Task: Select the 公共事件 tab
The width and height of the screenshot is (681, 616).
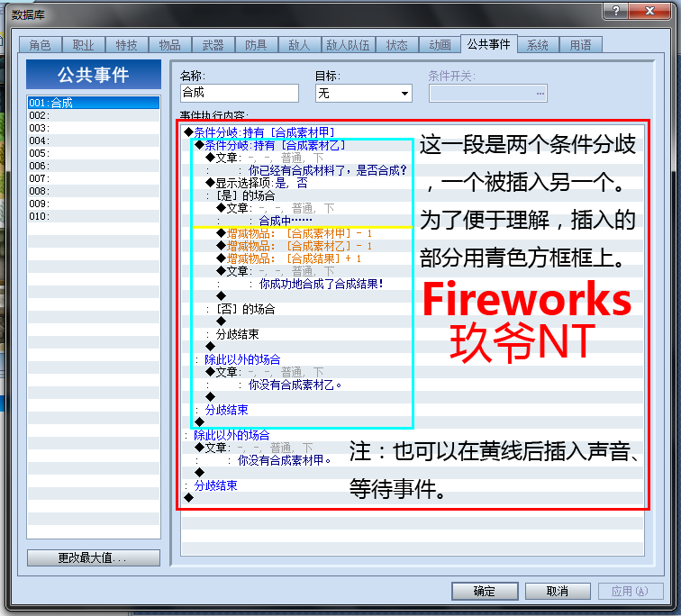Action: click(x=489, y=44)
